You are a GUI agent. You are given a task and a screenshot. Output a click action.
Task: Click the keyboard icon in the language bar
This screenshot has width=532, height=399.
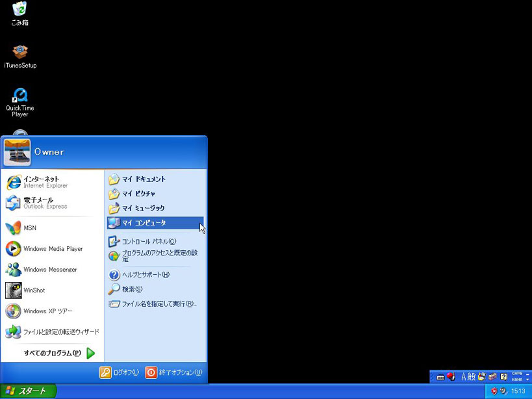pos(440,377)
